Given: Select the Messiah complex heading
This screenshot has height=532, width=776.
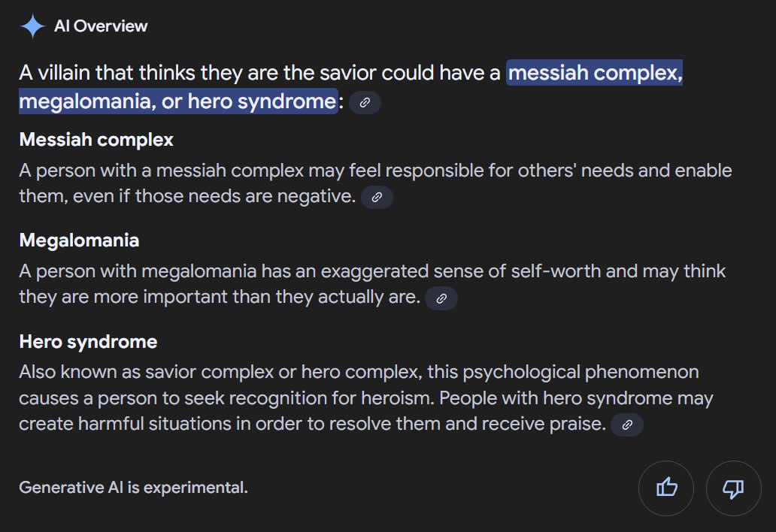Looking at the screenshot, I should 96,140.
